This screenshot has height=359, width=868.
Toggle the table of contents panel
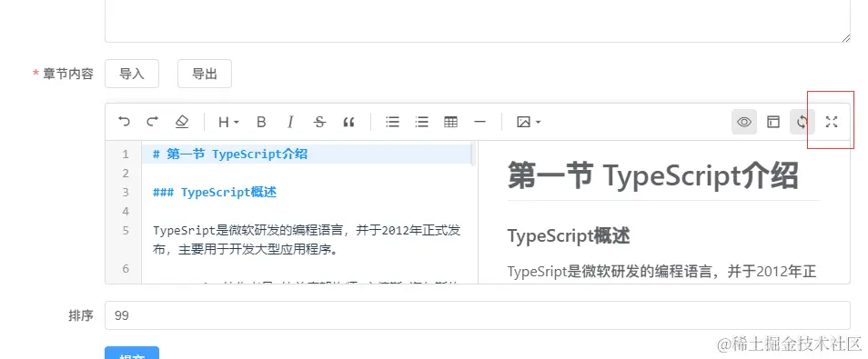click(772, 123)
